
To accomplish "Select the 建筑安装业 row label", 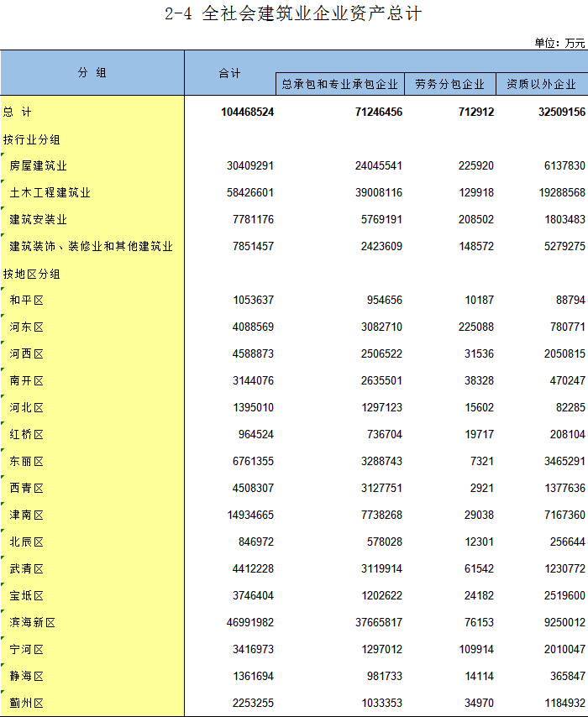I will pyautogui.click(x=39, y=219).
